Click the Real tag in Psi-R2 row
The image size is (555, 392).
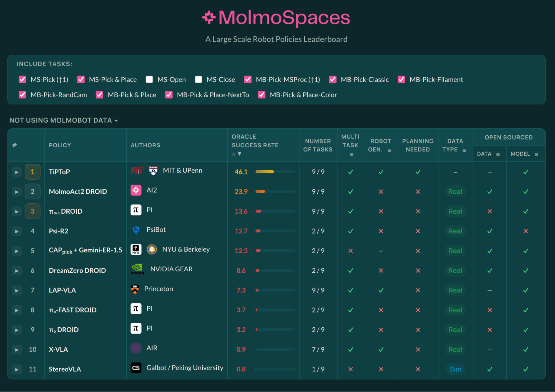455,231
